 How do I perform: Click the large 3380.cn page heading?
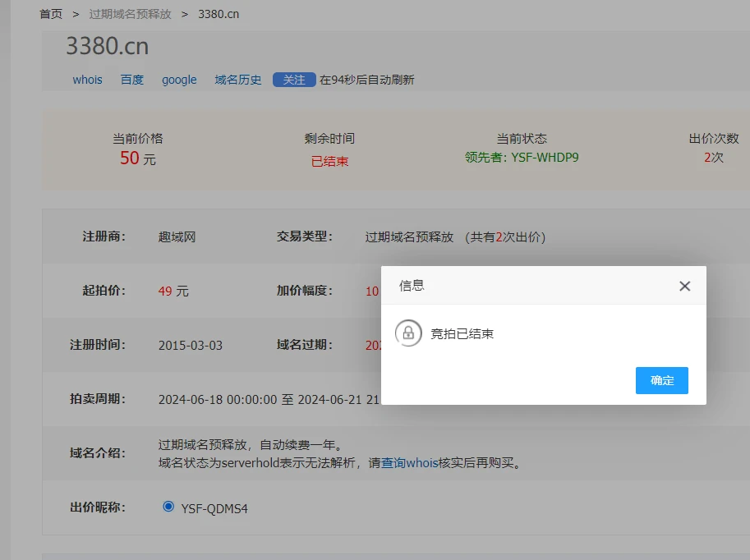pos(107,47)
